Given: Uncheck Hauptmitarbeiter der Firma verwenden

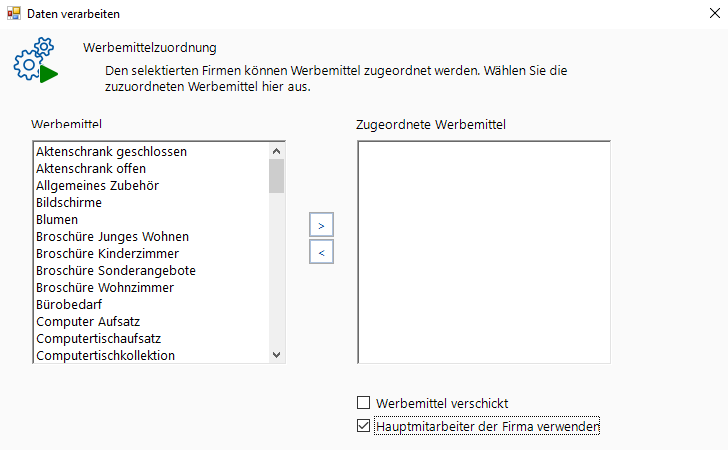Looking at the screenshot, I should pos(363,427).
